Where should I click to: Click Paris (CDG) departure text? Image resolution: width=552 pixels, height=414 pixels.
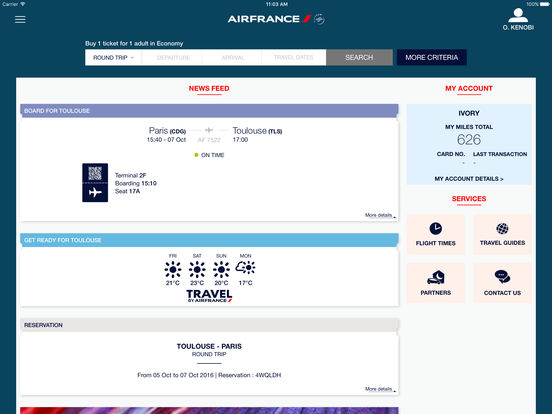click(167, 131)
